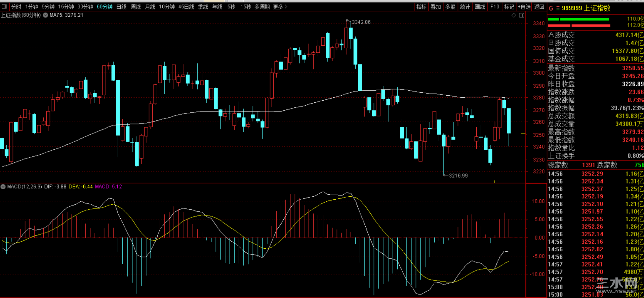This screenshot has height=298, width=644.
Task: Toggle the right info panel icon
Action: click(522, 15)
